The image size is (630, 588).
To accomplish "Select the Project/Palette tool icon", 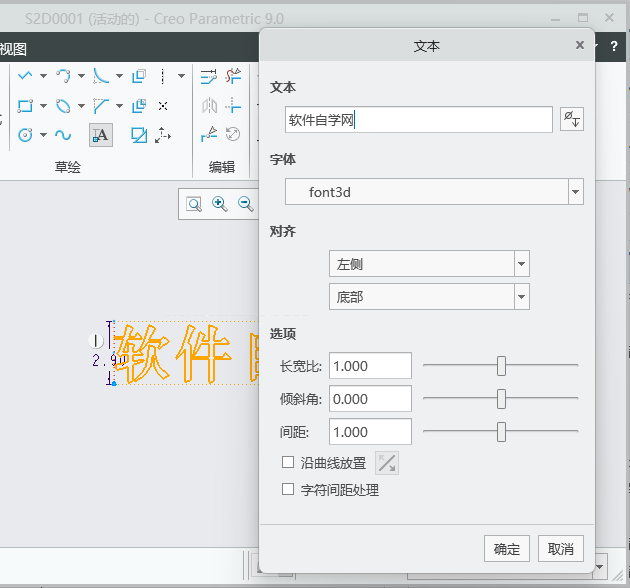I will pyautogui.click(x=139, y=135).
